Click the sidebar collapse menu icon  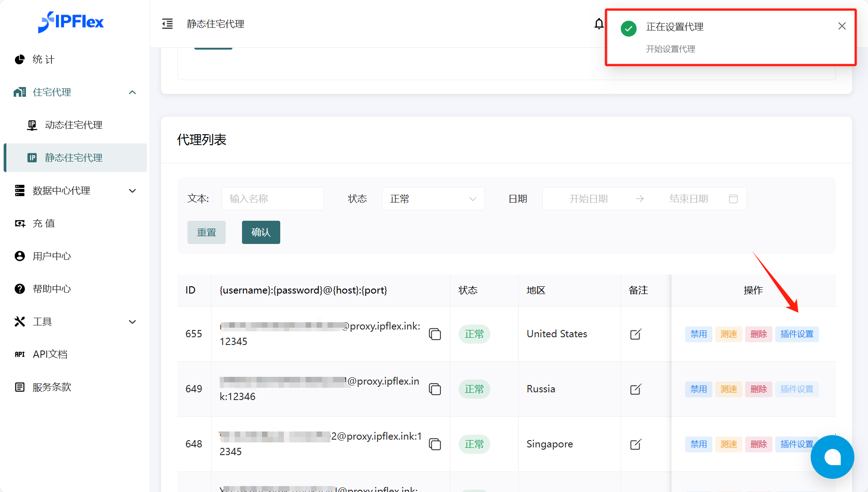point(167,24)
